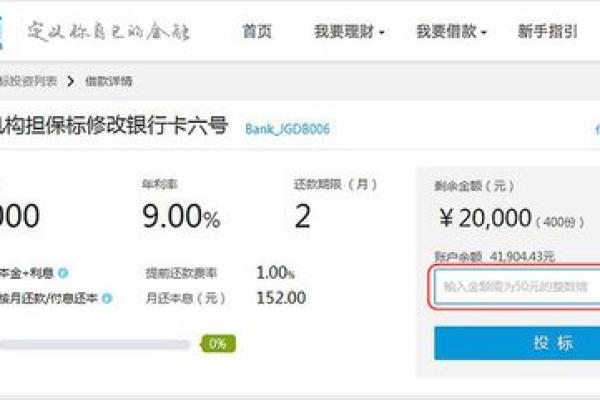This screenshot has height=400, width=600.
Task: Select the repayment term value 2
Action: (302, 216)
